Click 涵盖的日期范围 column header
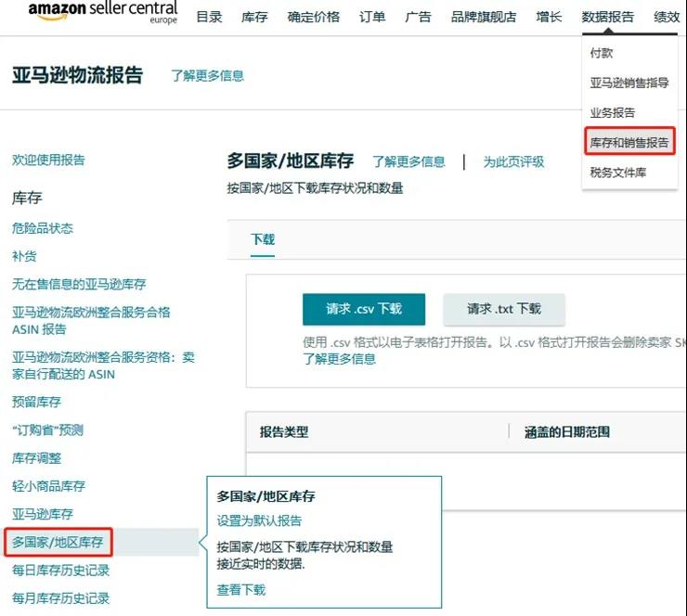This screenshot has height=616, width=687. coord(566,432)
